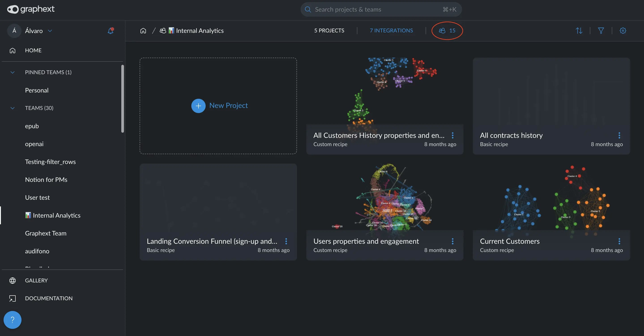Open the Documentation link
Viewport: 644px width, 336px height.
49,298
